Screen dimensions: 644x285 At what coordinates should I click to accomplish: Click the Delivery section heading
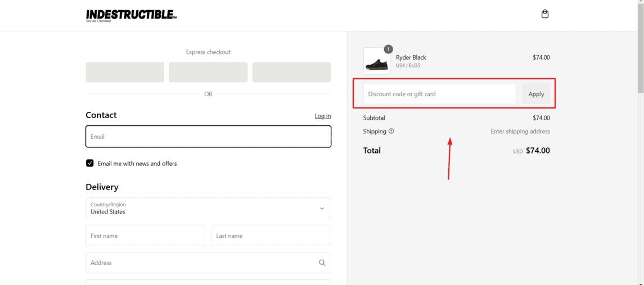[102, 187]
